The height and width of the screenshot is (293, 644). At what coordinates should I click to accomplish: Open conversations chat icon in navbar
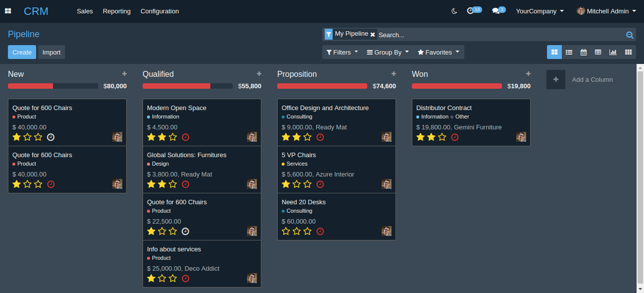(x=498, y=10)
